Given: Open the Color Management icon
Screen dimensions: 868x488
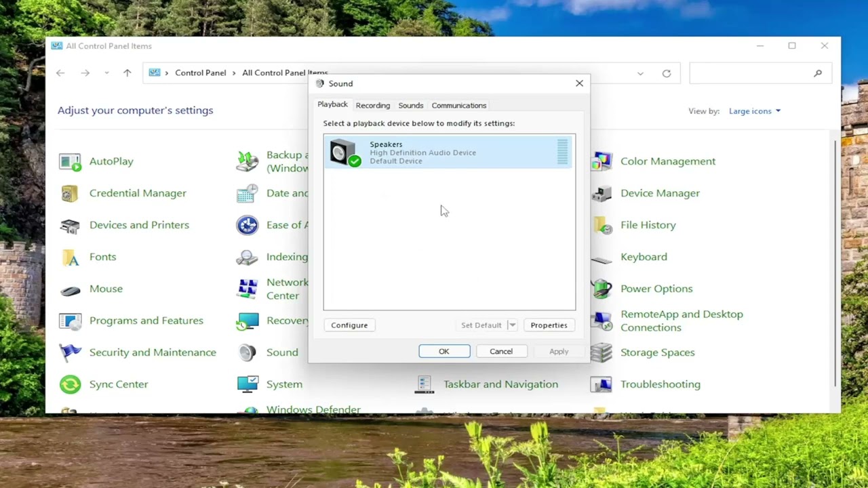Looking at the screenshot, I should (601, 161).
